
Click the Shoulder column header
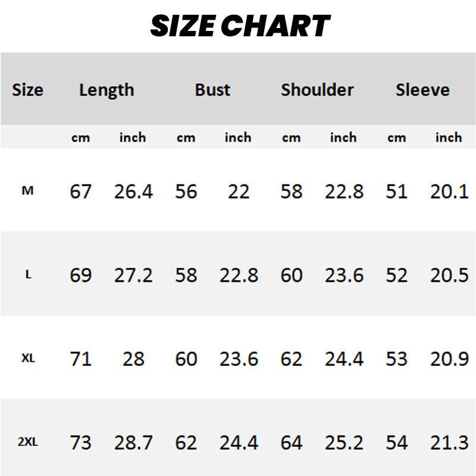point(317,90)
